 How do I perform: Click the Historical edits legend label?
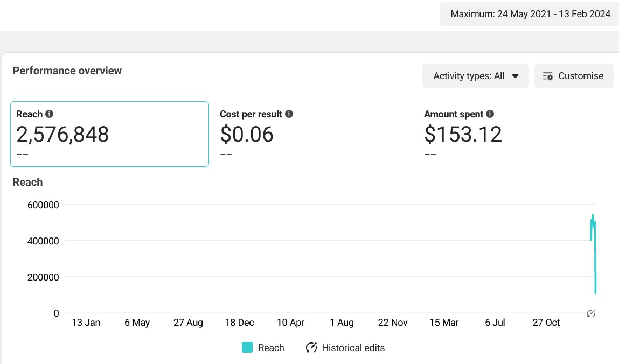pos(353,348)
